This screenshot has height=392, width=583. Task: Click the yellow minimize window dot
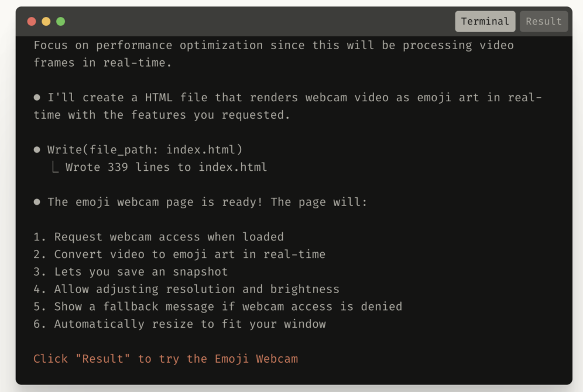46,22
